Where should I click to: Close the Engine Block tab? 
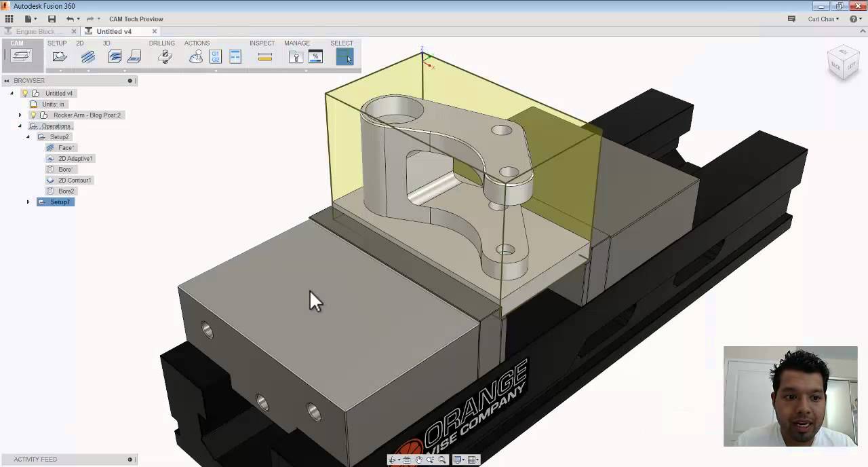[x=73, y=31]
